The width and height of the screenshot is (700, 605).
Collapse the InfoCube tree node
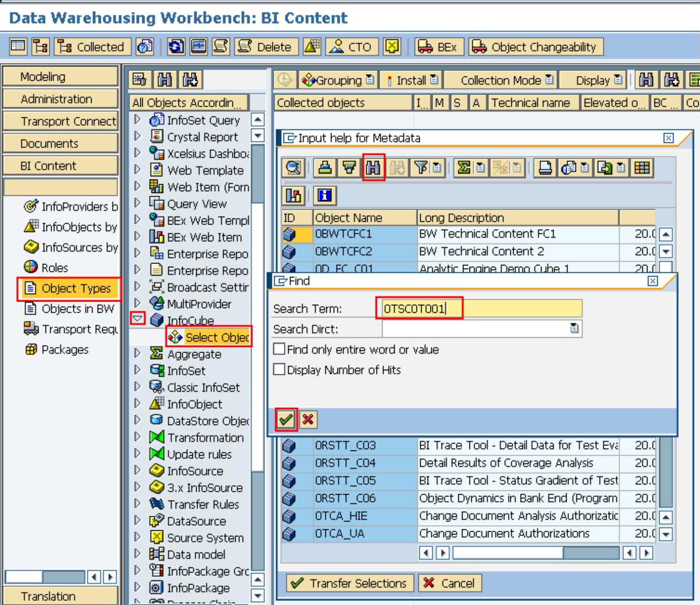click(x=137, y=319)
